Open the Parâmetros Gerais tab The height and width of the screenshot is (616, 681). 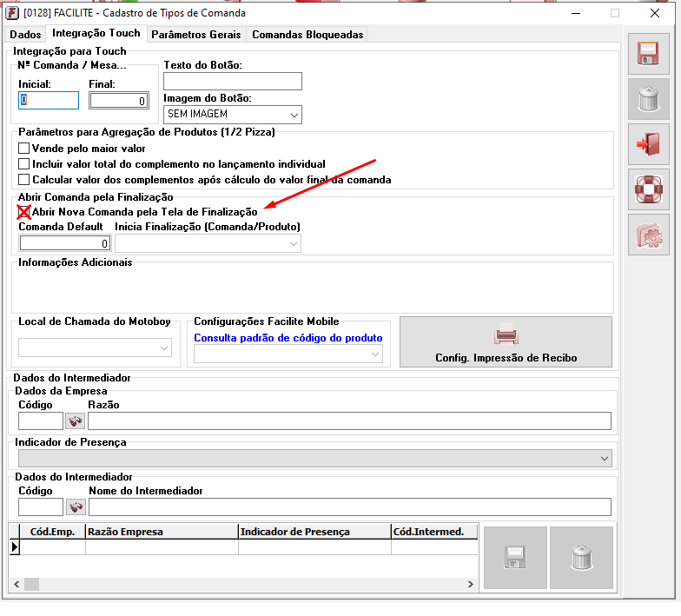[196, 35]
